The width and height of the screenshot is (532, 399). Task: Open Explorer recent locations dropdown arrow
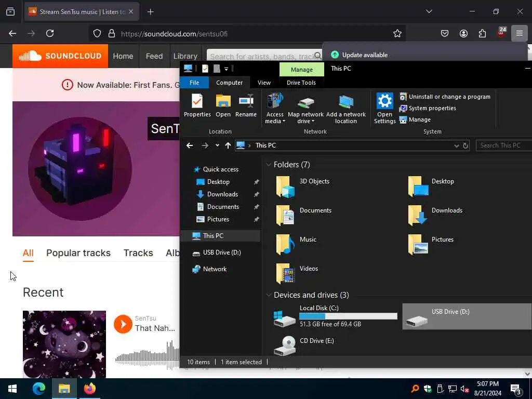click(217, 145)
